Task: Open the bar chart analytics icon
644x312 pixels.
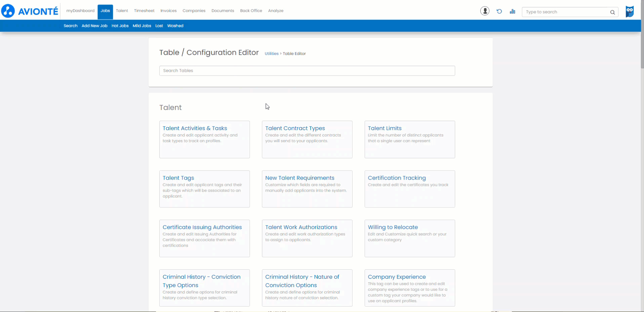Action: coord(512,11)
